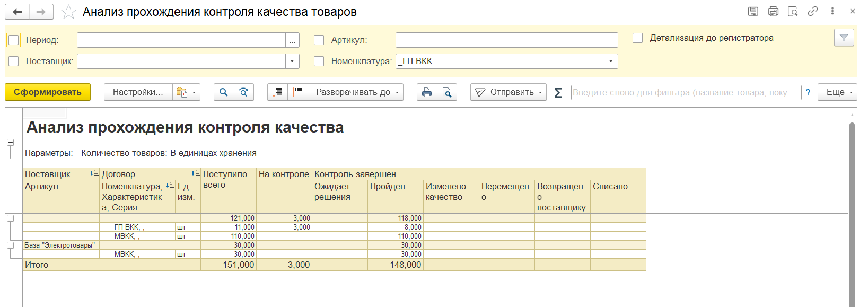Collapse the База "Электротовары" group

10,245
